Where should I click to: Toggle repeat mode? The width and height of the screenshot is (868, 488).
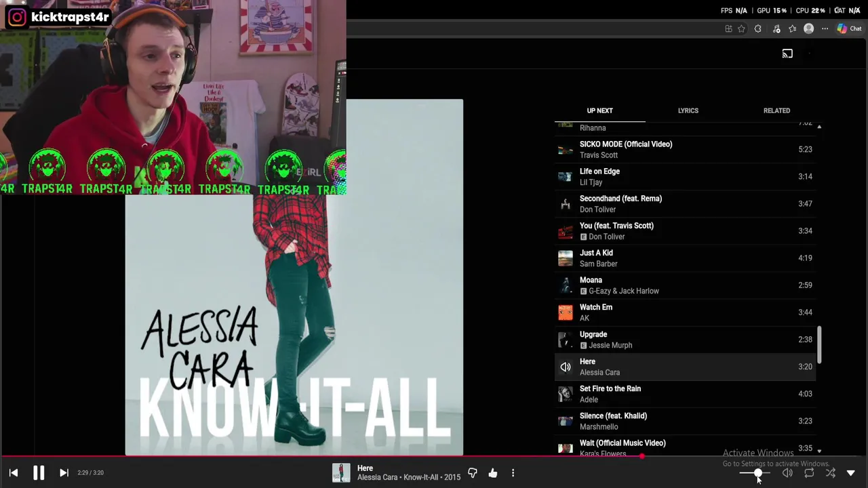[x=809, y=473]
